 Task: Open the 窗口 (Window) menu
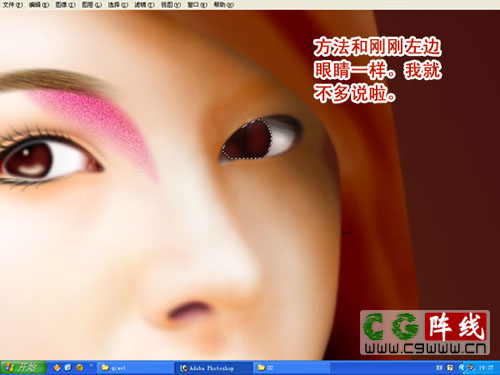pyautogui.click(x=197, y=5)
